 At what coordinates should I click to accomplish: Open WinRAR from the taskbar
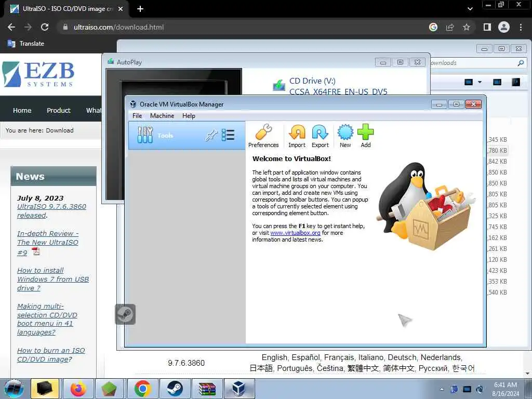pyautogui.click(x=207, y=389)
